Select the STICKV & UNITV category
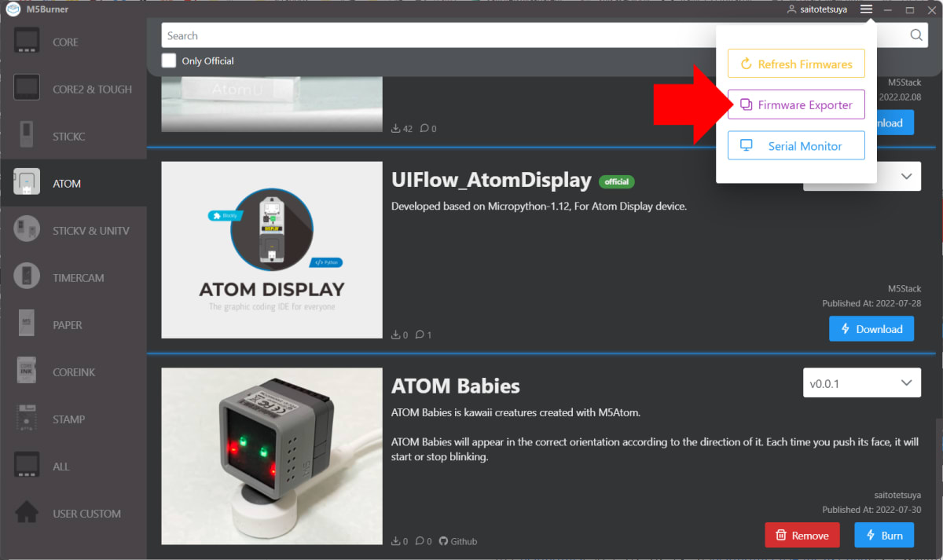 click(73, 230)
